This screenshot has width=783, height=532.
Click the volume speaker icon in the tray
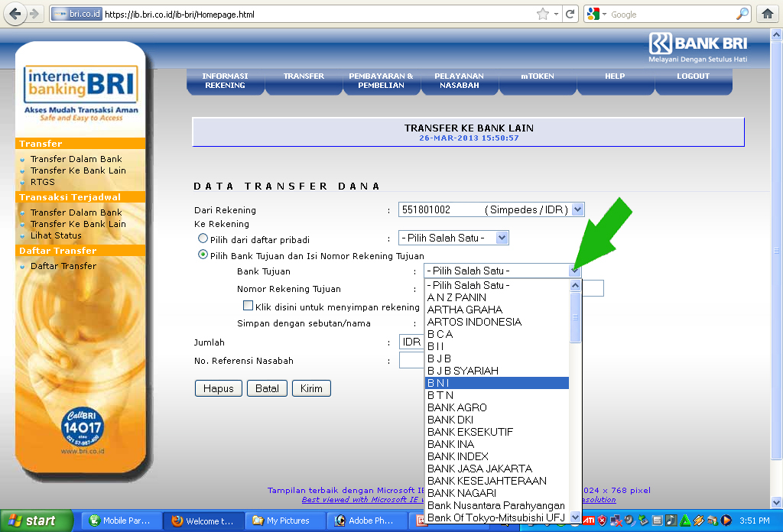(629, 521)
